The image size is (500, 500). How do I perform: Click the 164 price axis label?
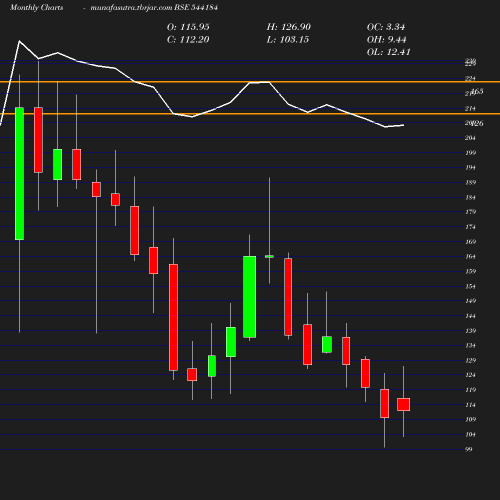pyautogui.click(x=470, y=256)
